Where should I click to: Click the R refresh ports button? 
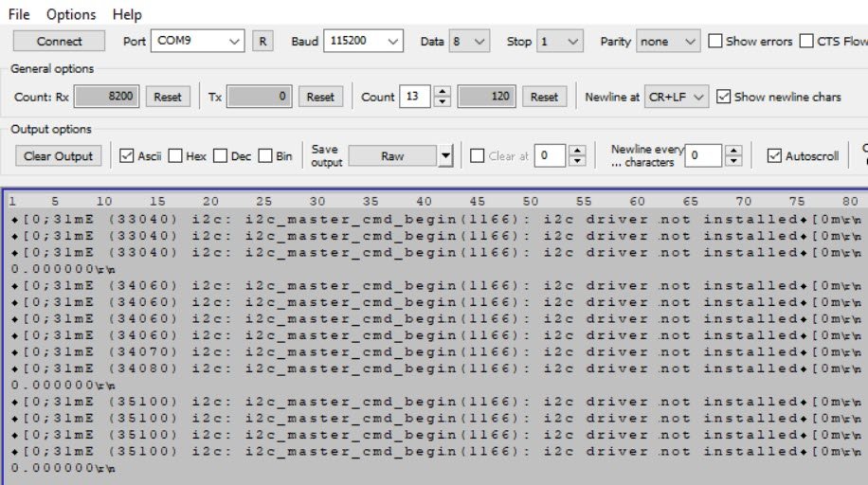click(x=262, y=42)
